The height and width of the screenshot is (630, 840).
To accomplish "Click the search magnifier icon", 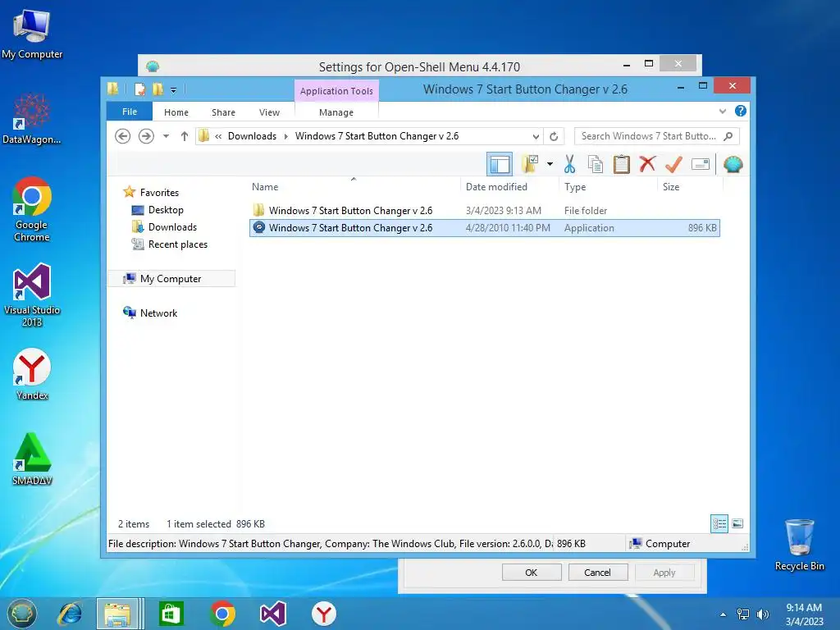I will click(x=728, y=136).
